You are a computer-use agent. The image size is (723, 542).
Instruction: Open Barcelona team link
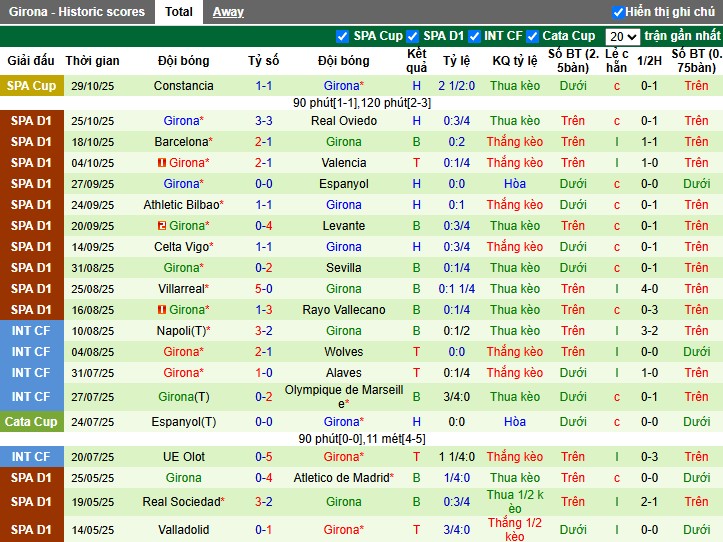coord(181,142)
